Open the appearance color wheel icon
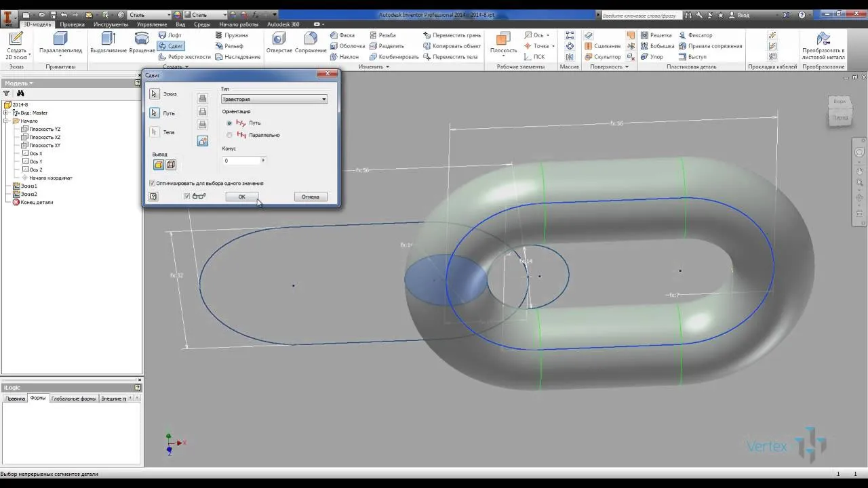Viewport: 868px width, 488px height. pyautogui.click(x=178, y=14)
